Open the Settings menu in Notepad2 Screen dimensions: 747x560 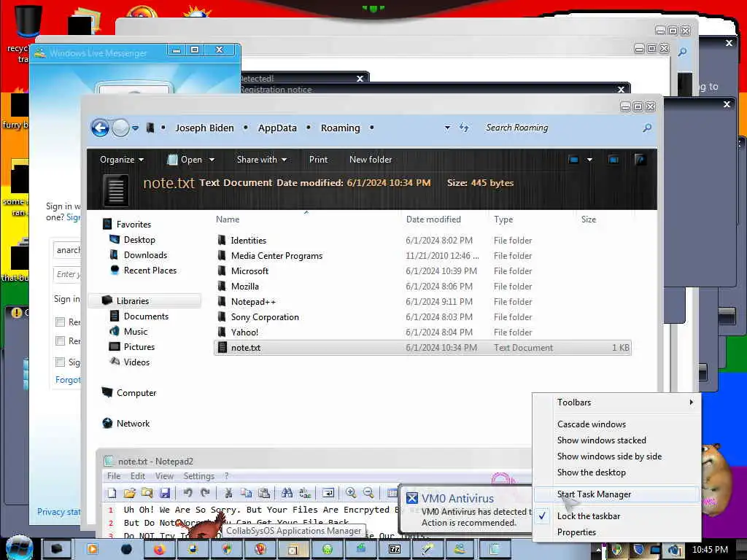coord(198,476)
